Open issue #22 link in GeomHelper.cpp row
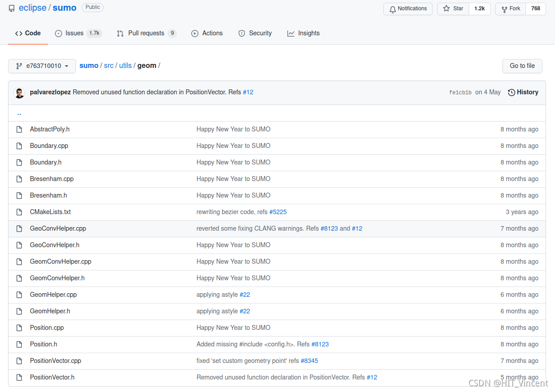Screen dimensions: 555x392 (x=245, y=295)
